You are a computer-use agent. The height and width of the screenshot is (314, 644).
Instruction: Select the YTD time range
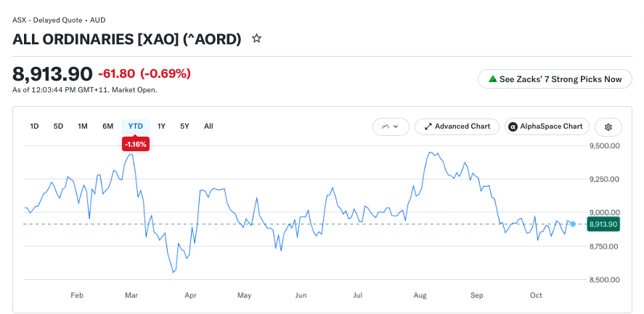click(136, 126)
